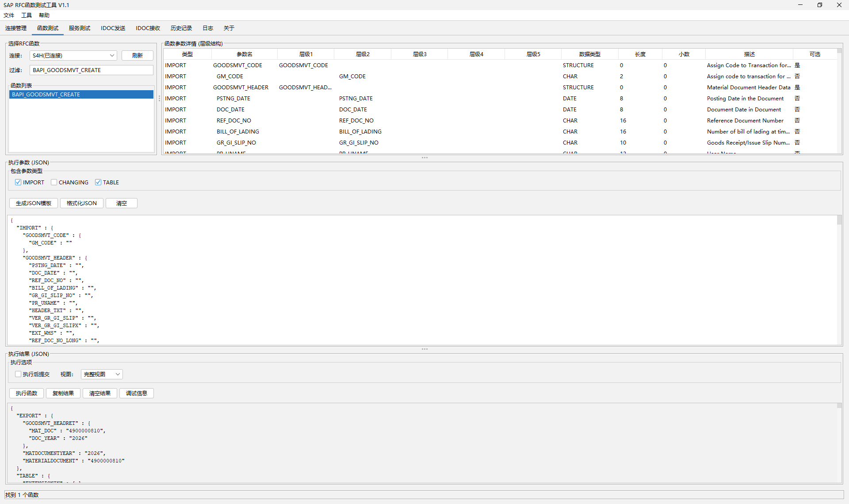Click the 数据类型 column header

pyautogui.click(x=589, y=54)
